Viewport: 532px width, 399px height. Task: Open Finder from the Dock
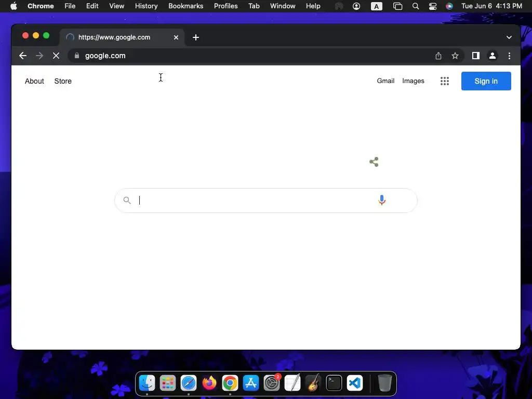pyautogui.click(x=147, y=383)
